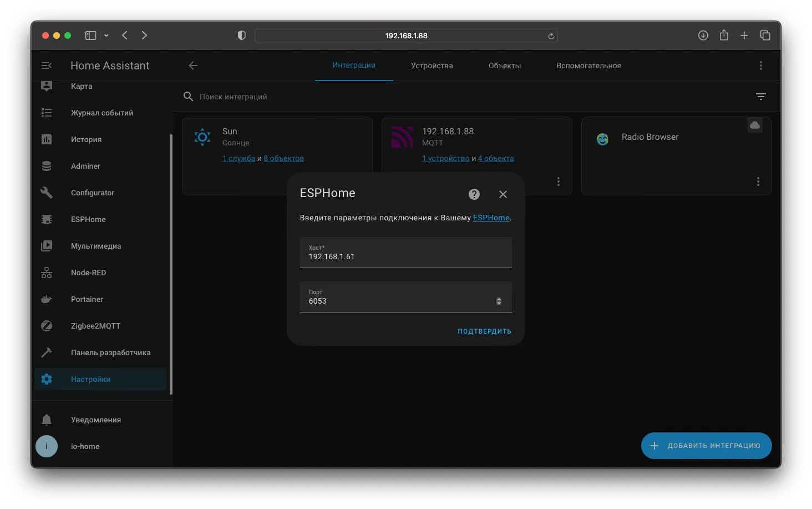Viewport: 812px width, 509px height.
Task: Click the Хост input field
Action: 406,253
